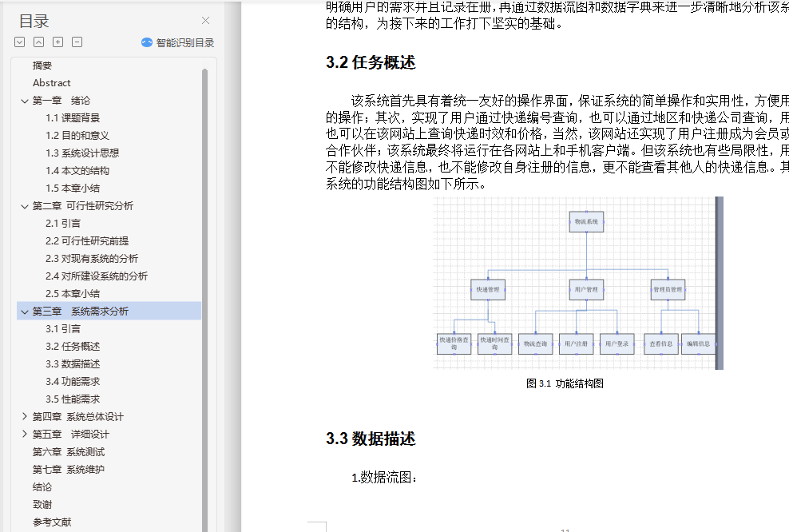Open the 致谢 outline entry
The height and width of the screenshot is (532, 789).
click(x=42, y=505)
